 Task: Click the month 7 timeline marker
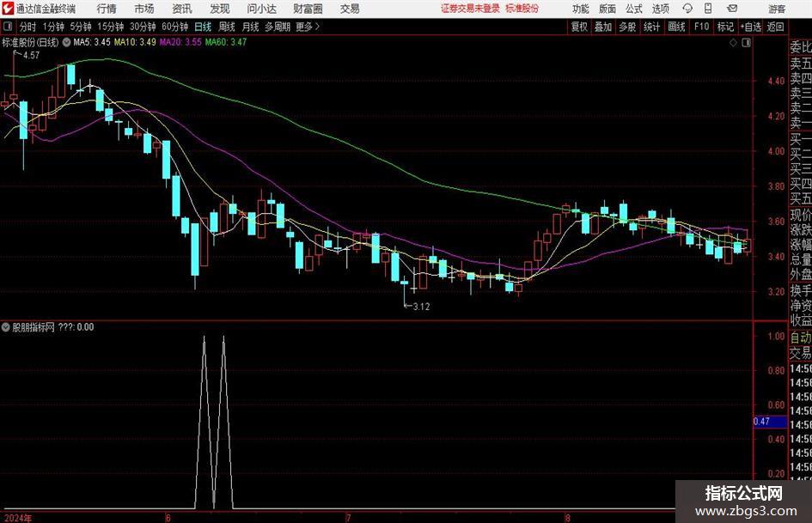[x=349, y=518]
